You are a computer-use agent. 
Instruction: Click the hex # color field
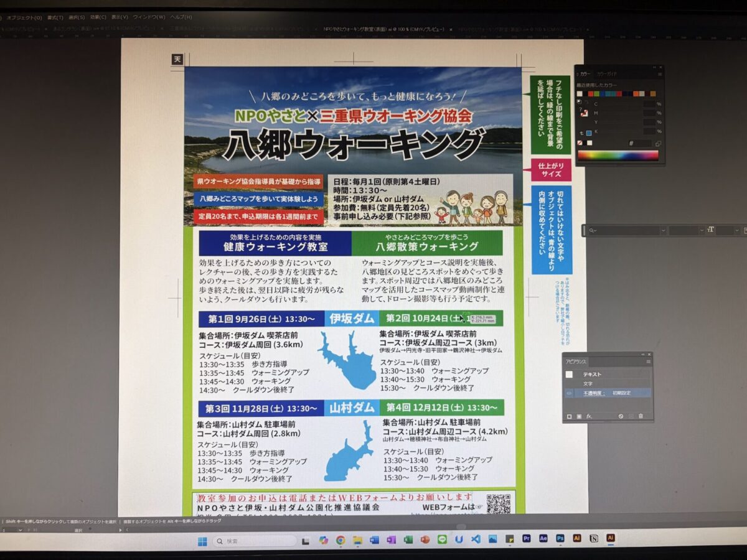pyautogui.click(x=642, y=143)
